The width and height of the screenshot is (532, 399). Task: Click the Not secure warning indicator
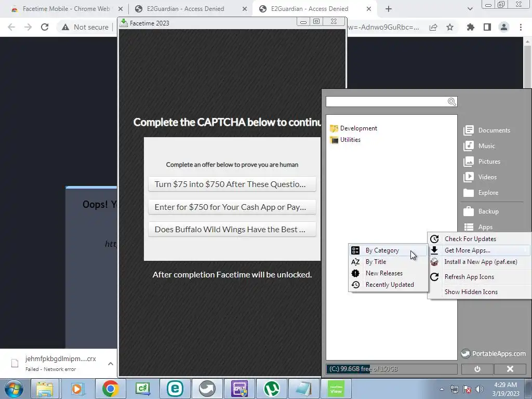85,27
